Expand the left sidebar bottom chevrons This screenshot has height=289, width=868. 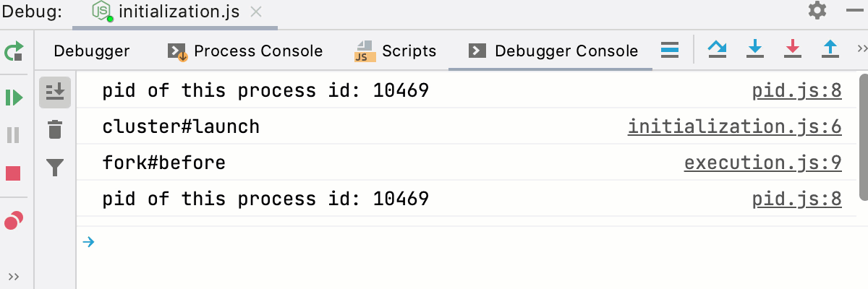pyautogui.click(x=14, y=276)
